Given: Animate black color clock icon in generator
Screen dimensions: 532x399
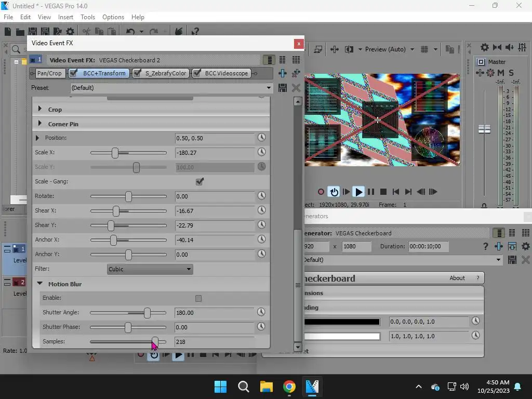Looking at the screenshot, I should point(476,321).
